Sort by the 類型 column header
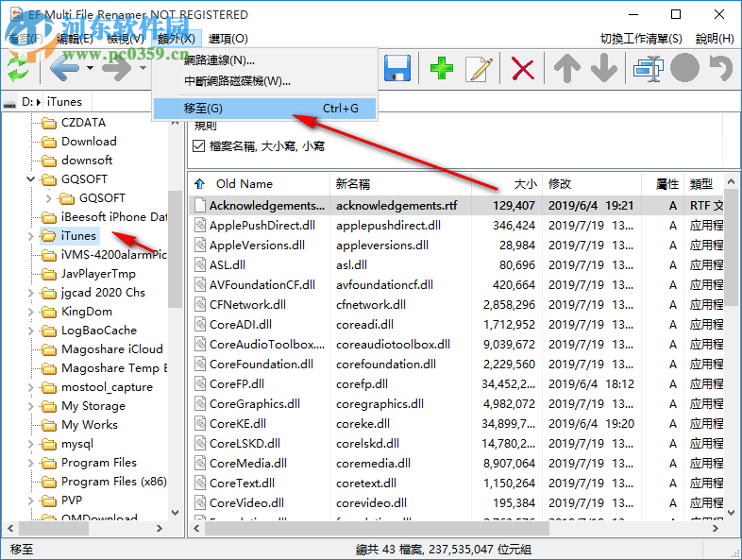The height and width of the screenshot is (560, 742). pyautogui.click(x=703, y=183)
